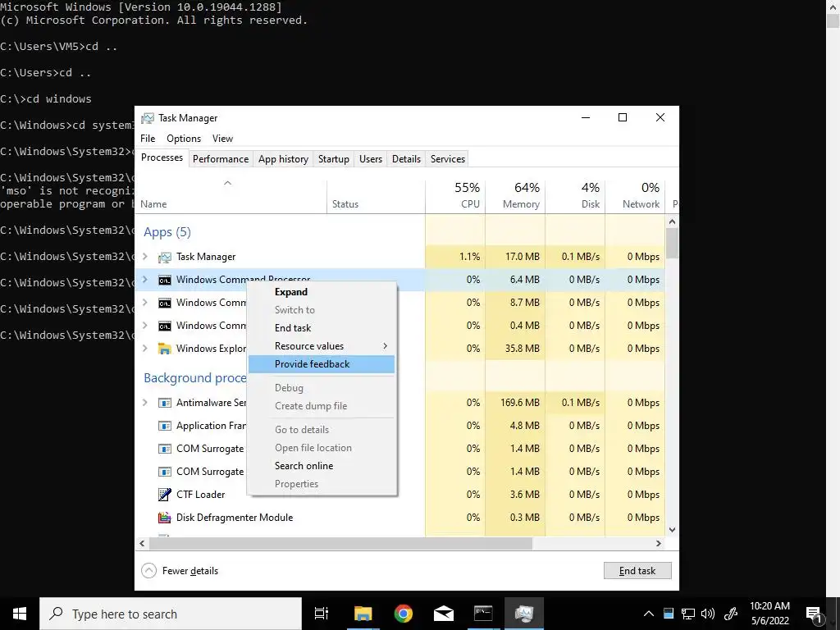The image size is (840, 630).
Task: Click the CTF Loader pen icon
Action: [164, 495]
